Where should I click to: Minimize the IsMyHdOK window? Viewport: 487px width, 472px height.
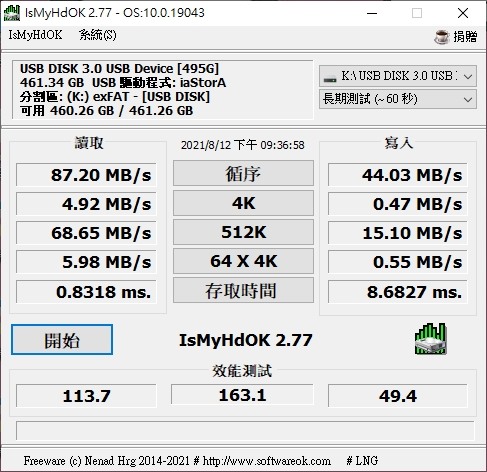(x=372, y=13)
